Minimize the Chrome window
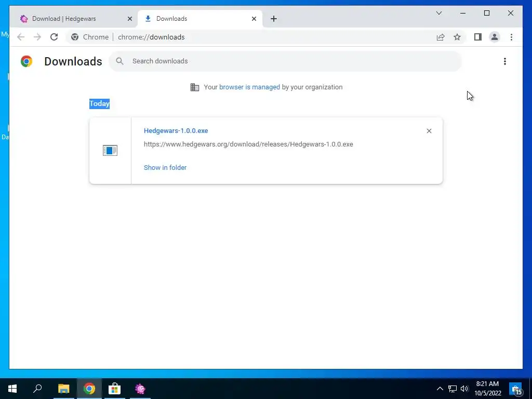 (463, 13)
